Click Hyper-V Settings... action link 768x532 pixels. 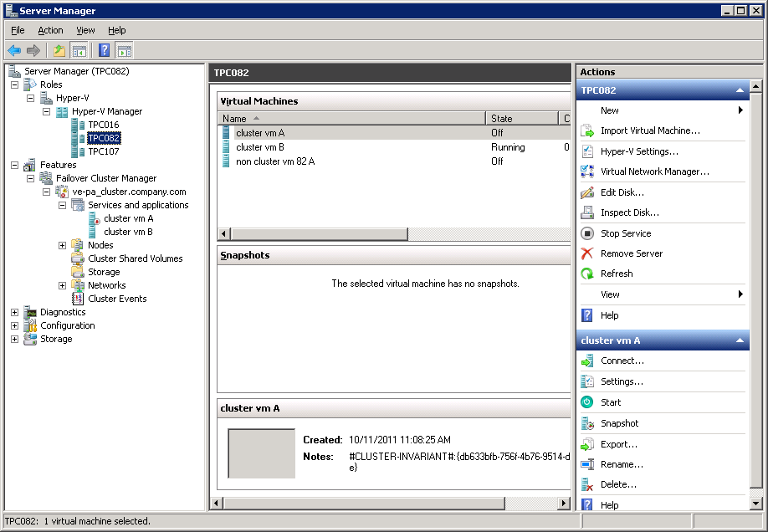pyautogui.click(x=640, y=151)
